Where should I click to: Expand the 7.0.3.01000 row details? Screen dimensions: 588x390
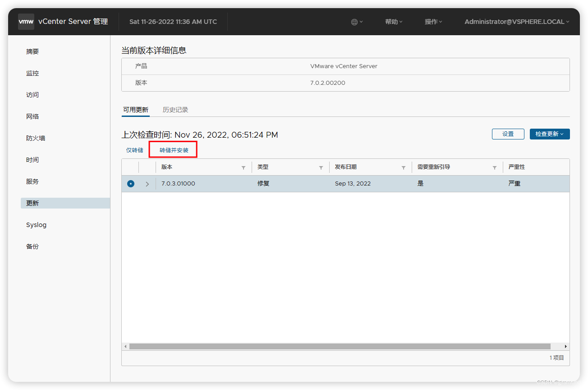[147, 184]
